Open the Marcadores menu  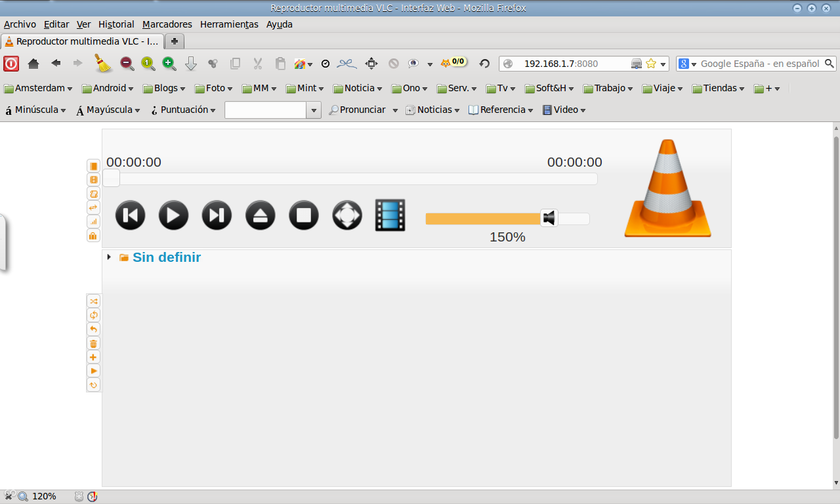167,24
